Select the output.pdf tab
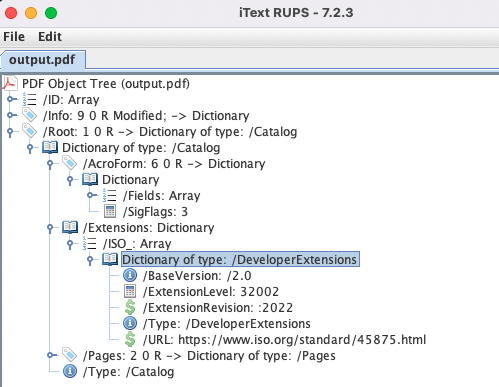This screenshot has height=387, width=499. pyautogui.click(x=42, y=60)
